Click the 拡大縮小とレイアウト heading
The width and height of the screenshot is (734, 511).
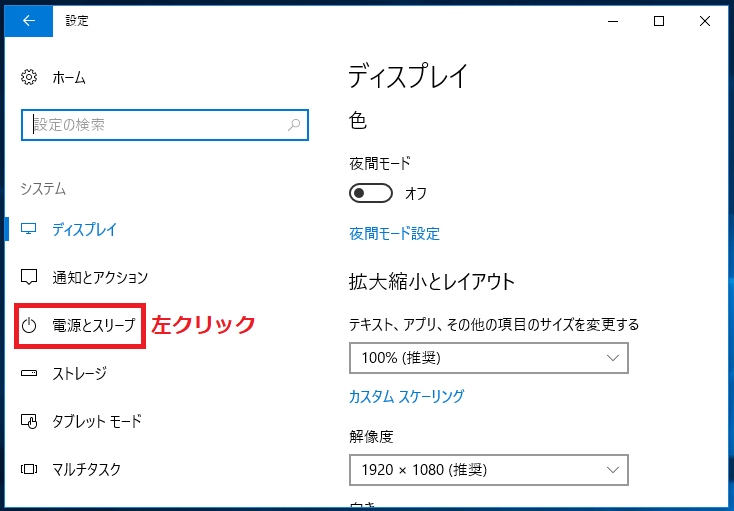coord(432,282)
